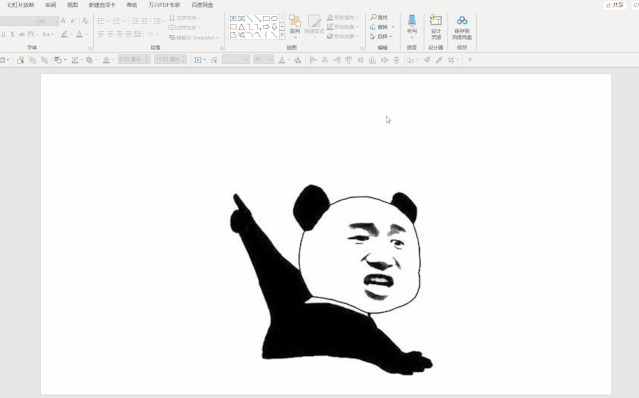Toggle right paragraph alignment
This screenshot has width=639, height=398.
119,34
